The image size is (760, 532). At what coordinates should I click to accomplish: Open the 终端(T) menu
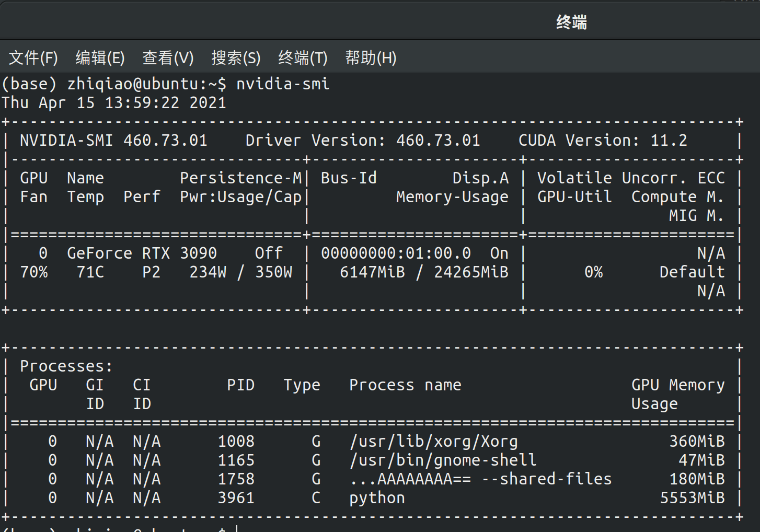[x=303, y=58]
